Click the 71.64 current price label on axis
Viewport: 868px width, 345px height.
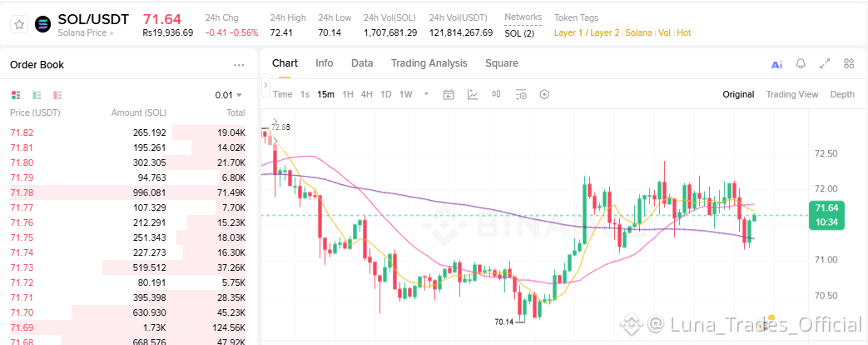click(x=826, y=215)
